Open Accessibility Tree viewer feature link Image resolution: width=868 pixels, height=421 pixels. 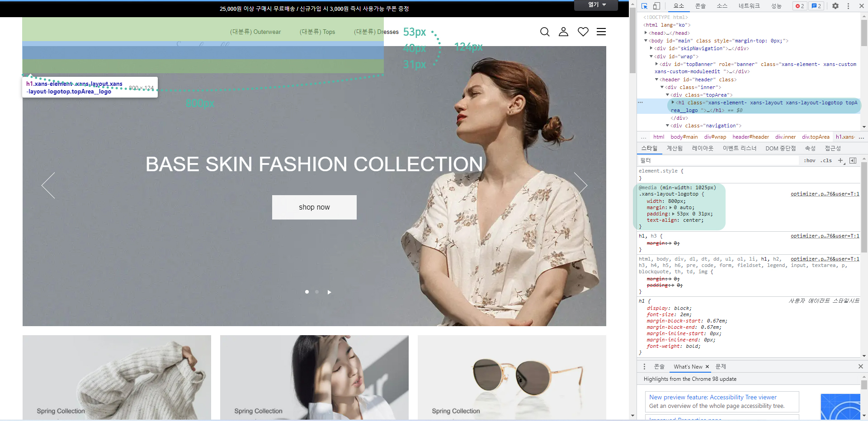pos(713,398)
